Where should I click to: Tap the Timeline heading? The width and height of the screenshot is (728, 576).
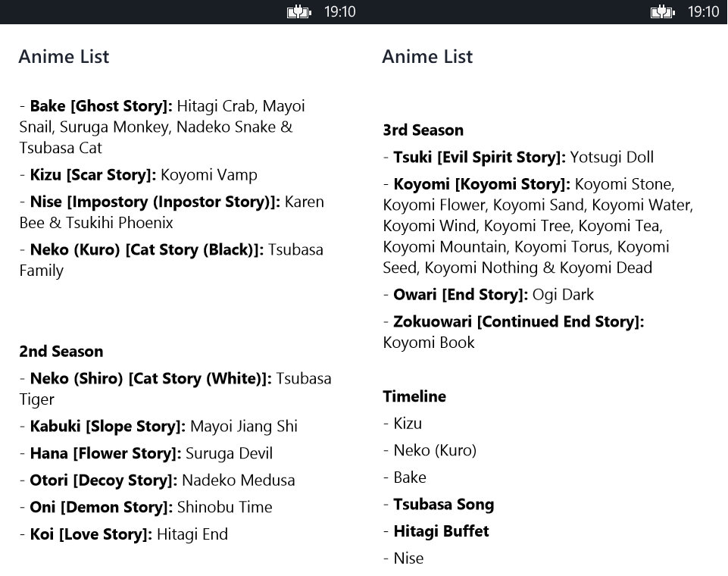(414, 396)
